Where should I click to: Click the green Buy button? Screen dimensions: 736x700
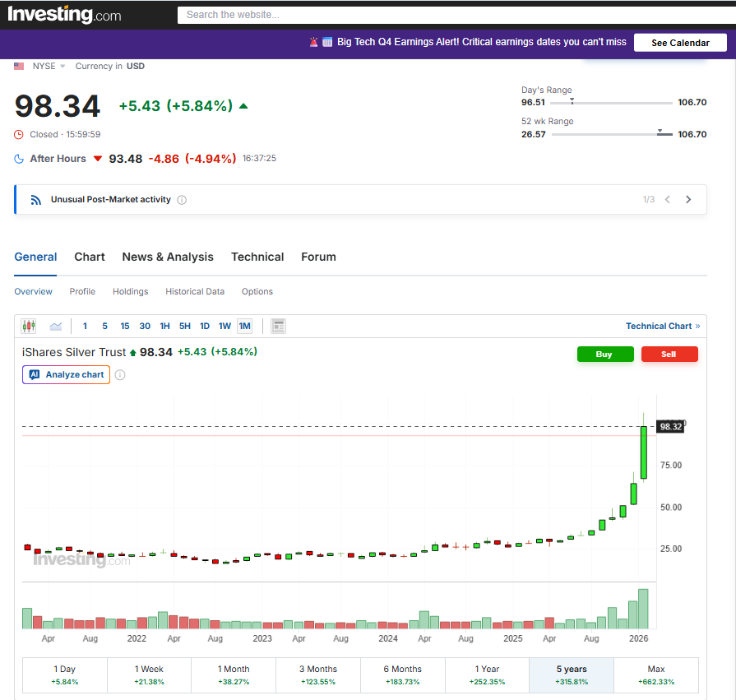(x=605, y=355)
